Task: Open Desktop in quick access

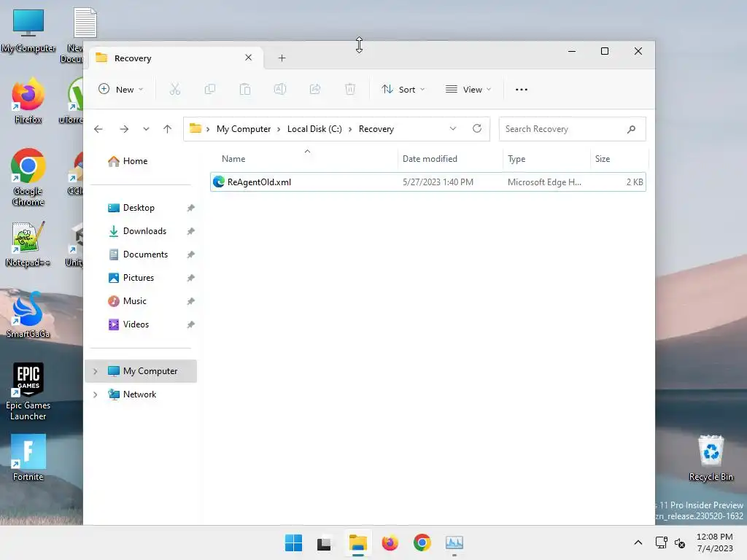Action: tap(139, 208)
